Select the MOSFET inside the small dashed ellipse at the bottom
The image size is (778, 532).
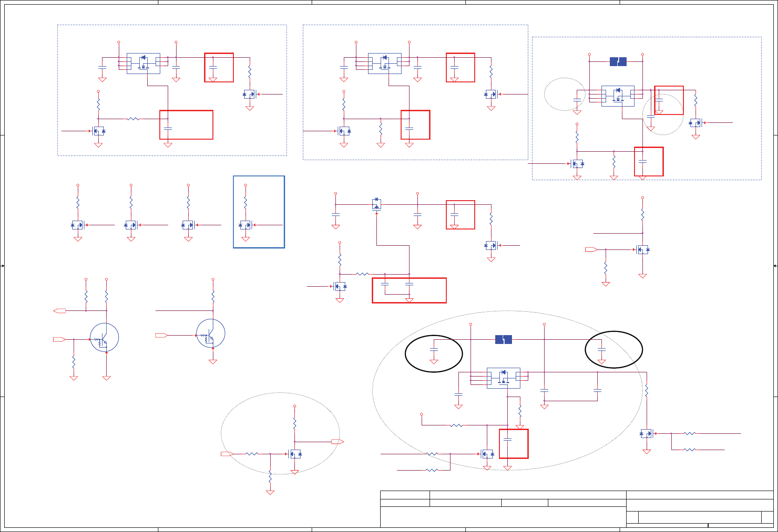pyautogui.click(x=295, y=454)
